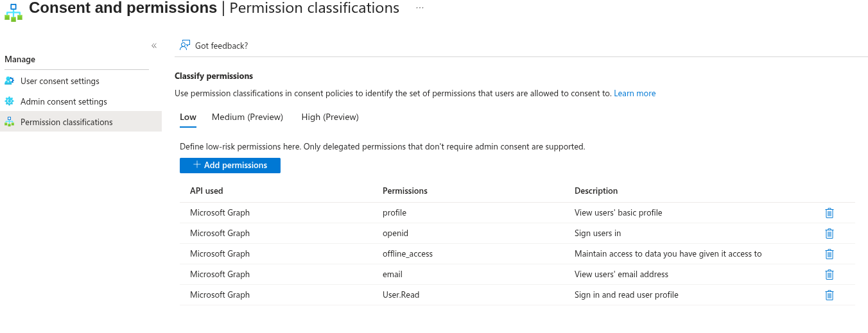Click the Add permissions button

[230, 166]
